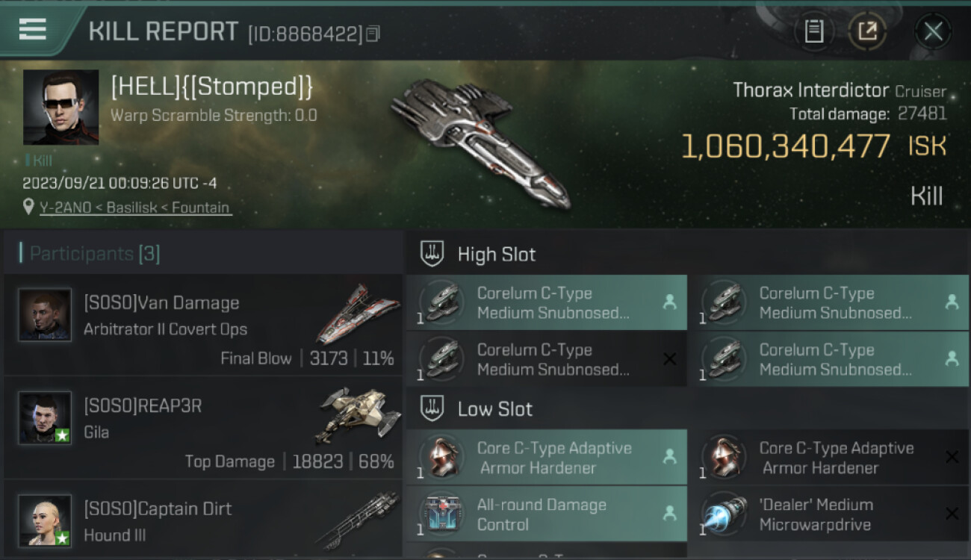Click destroyed X on Core C-Type Adaptive Hardener
The width and height of the screenshot is (971, 560).
click(952, 457)
